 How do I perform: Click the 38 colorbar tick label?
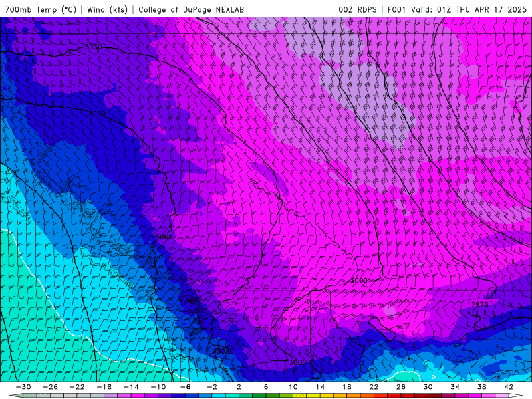tap(481, 387)
